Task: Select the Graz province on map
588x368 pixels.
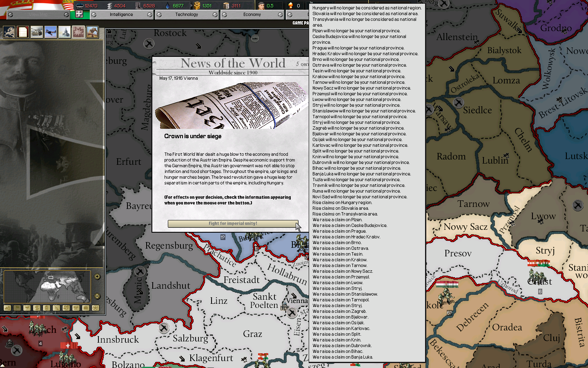Action: [252, 334]
